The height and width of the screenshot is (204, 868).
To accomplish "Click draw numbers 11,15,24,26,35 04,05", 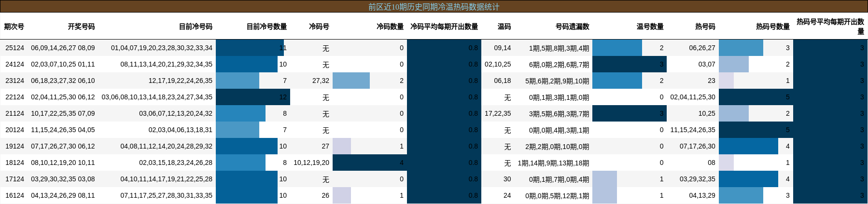I will click(x=63, y=130).
